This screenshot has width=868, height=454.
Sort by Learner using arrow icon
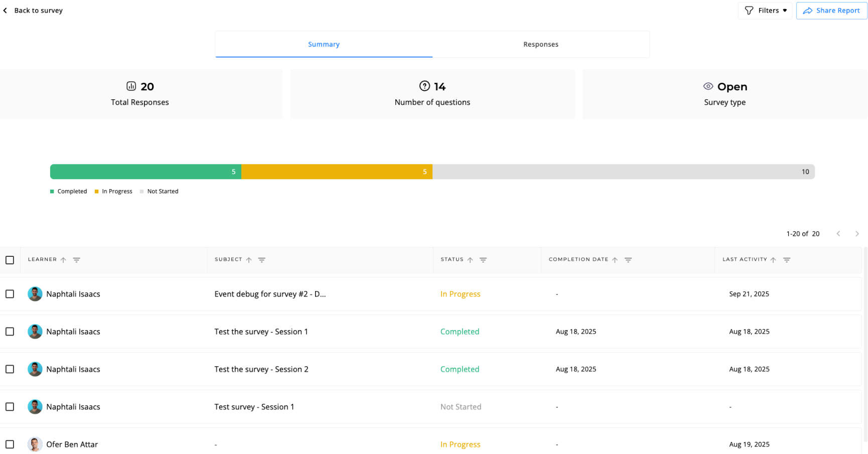pos(63,260)
